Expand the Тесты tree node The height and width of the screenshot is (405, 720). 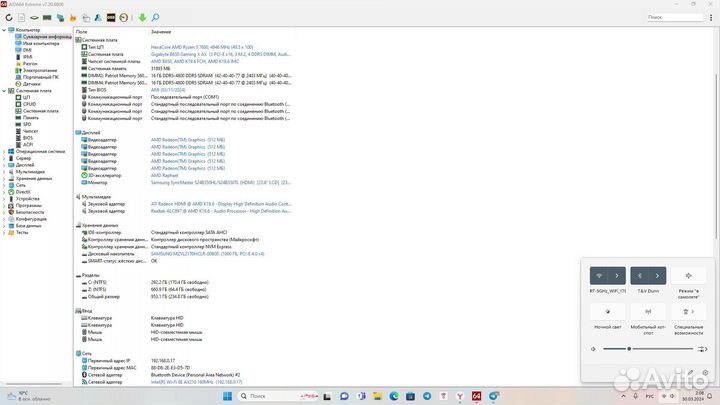tap(4, 232)
